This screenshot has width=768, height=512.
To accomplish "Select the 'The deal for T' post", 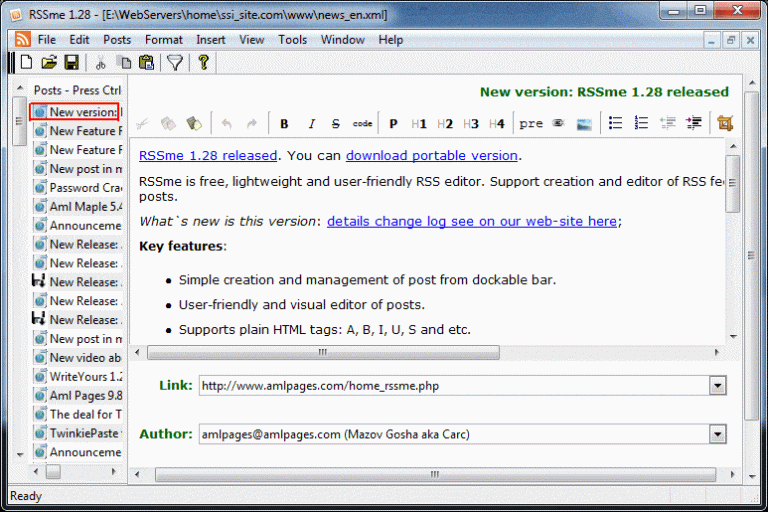I will pyautogui.click(x=78, y=414).
